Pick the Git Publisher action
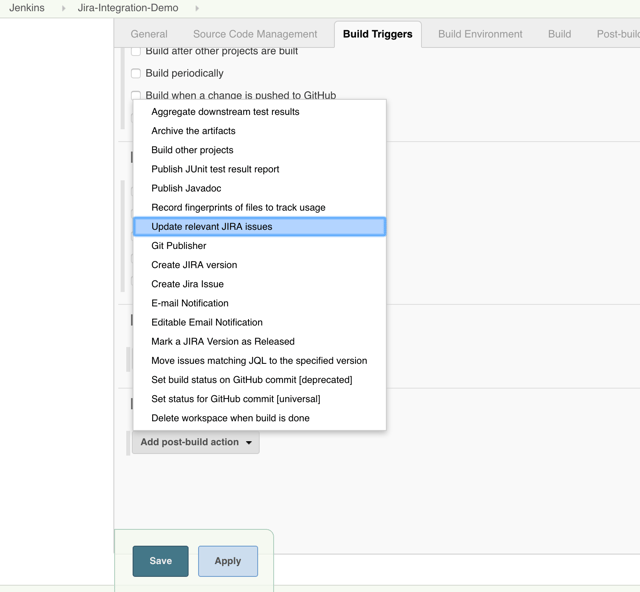 [260, 246]
